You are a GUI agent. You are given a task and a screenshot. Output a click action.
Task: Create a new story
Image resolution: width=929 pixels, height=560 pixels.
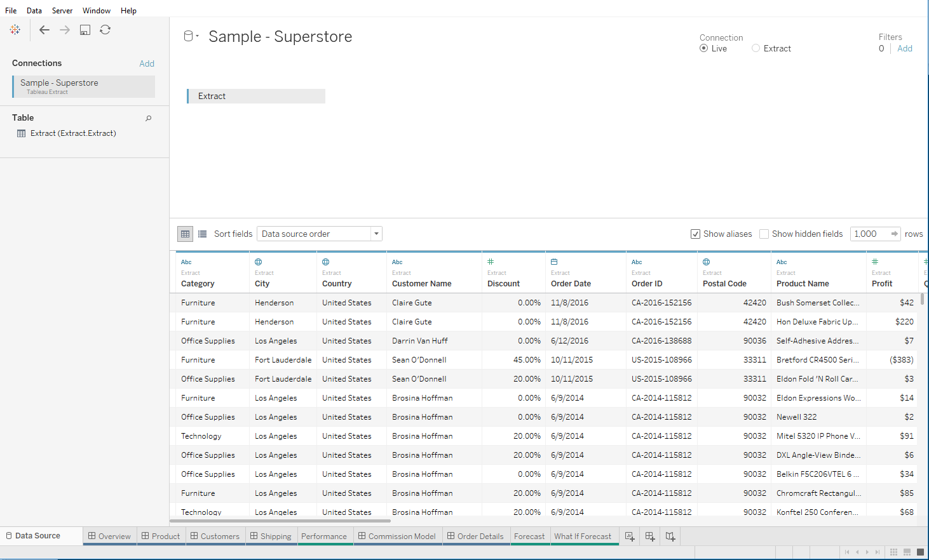pos(670,537)
